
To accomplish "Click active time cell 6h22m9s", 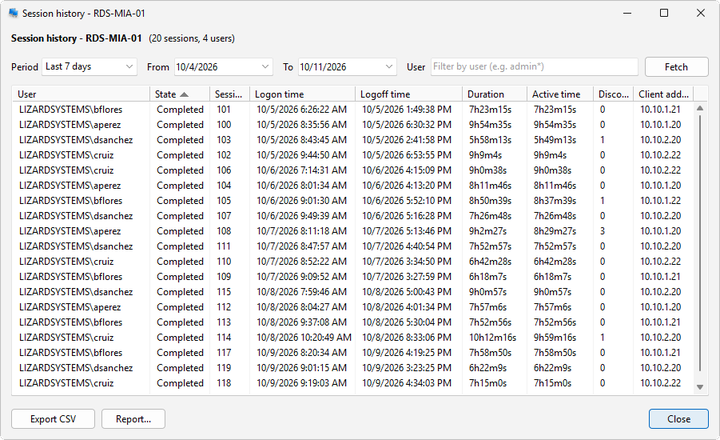I will 552,368.
